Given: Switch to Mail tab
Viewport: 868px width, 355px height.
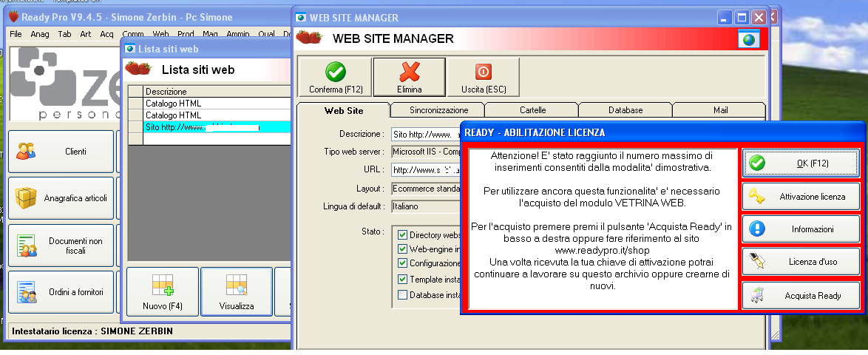Looking at the screenshot, I should point(720,110).
